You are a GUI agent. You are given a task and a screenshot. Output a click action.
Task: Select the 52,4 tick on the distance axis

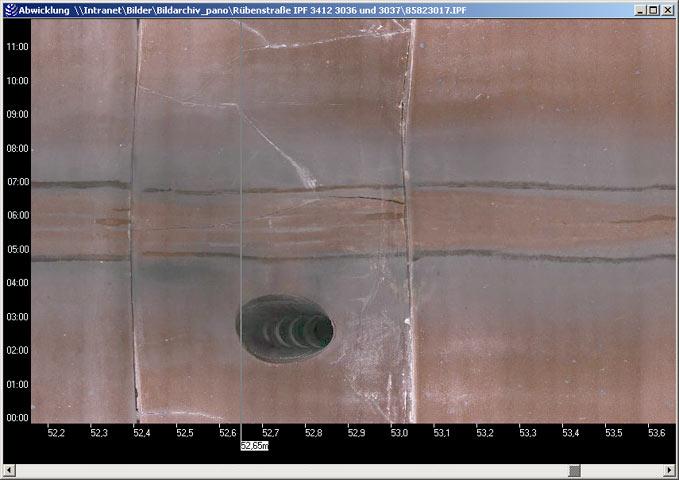click(x=141, y=433)
